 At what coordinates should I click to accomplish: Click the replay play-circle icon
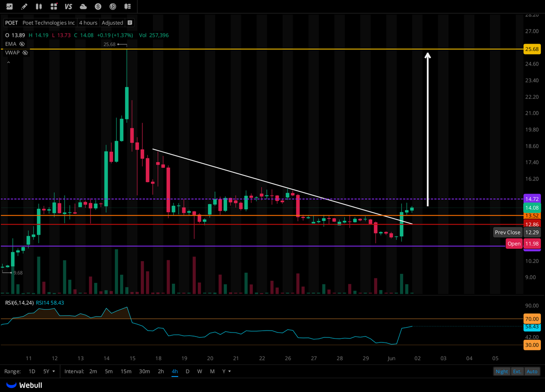tap(113, 6)
